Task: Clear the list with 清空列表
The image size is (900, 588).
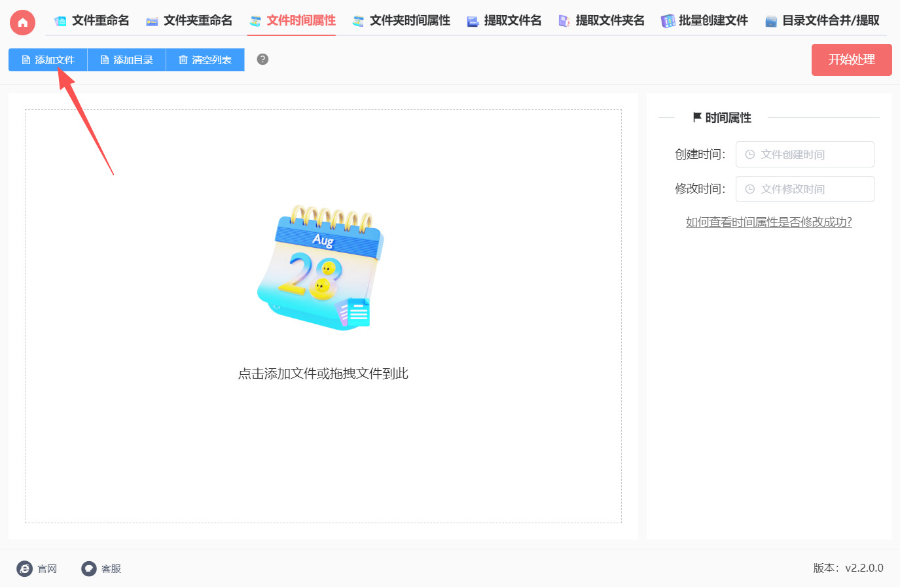Action: 205,60
